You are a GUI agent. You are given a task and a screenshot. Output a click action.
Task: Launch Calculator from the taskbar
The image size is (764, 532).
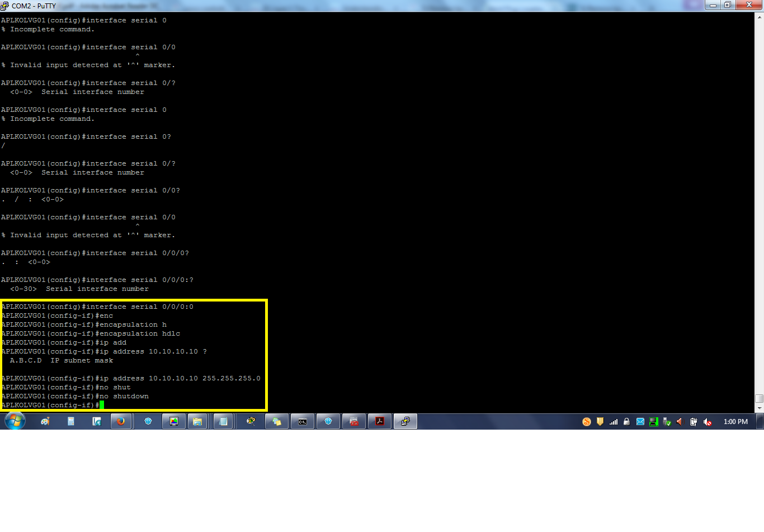(x=70, y=421)
